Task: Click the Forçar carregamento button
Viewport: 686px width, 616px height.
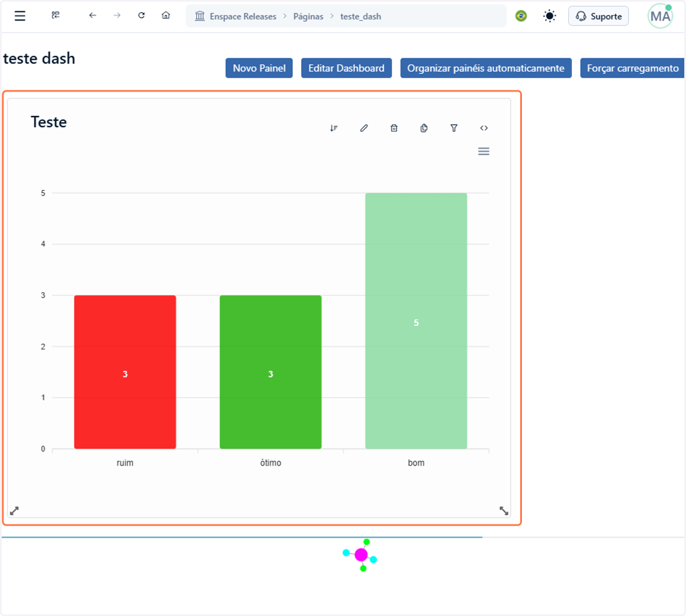Action: point(632,68)
